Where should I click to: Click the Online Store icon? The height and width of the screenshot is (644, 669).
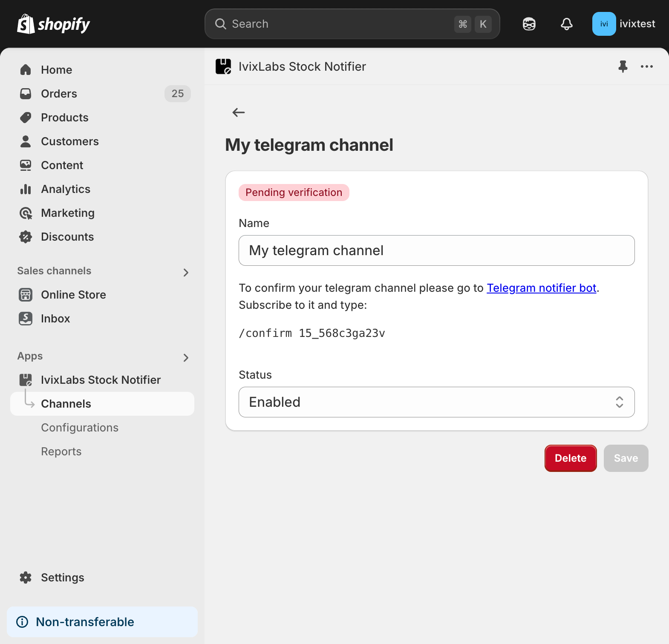pyautogui.click(x=26, y=295)
